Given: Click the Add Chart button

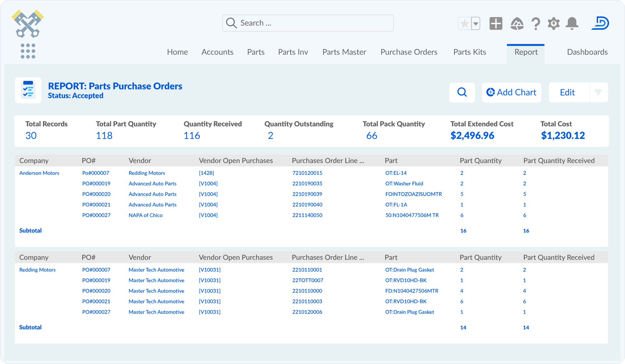Looking at the screenshot, I should [x=512, y=92].
